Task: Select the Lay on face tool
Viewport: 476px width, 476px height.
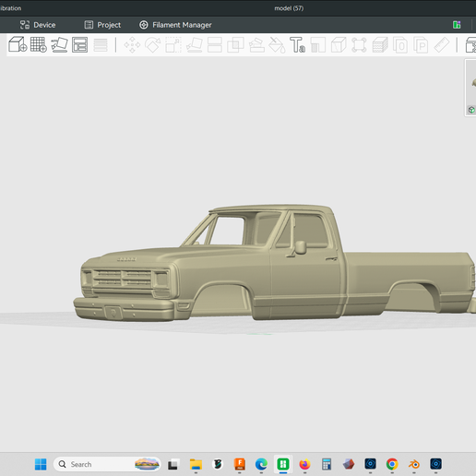Action: coord(195,45)
